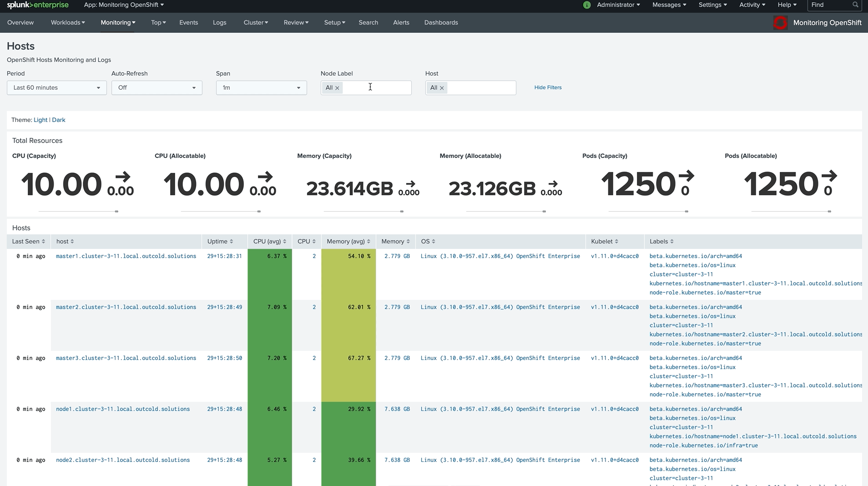The height and width of the screenshot is (486, 868).
Task: Click the Memory (Allocatable) 23.126GB value
Action: (x=492, y=189)
